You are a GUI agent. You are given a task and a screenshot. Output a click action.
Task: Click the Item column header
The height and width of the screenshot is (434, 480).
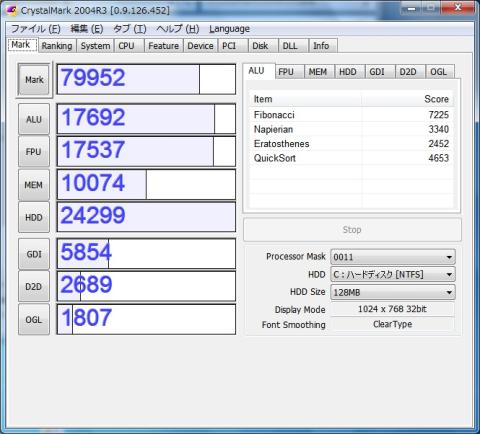click(x=305, y=99)
